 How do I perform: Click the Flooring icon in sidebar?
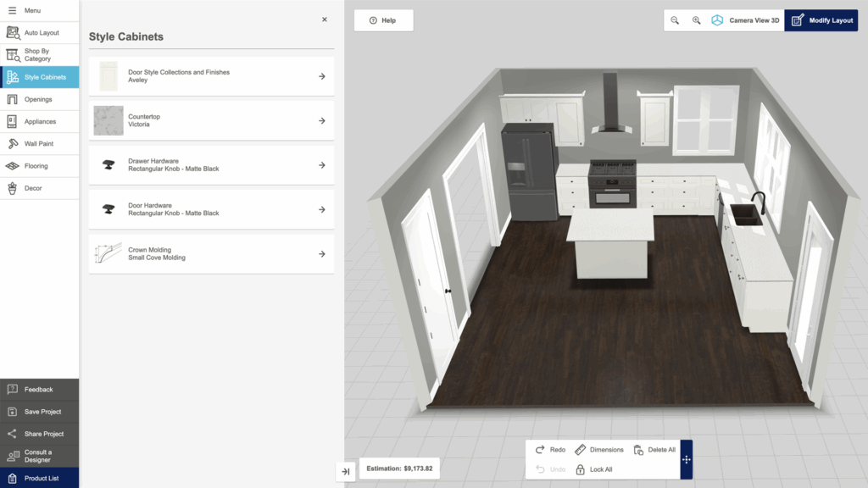click(13, 166)
